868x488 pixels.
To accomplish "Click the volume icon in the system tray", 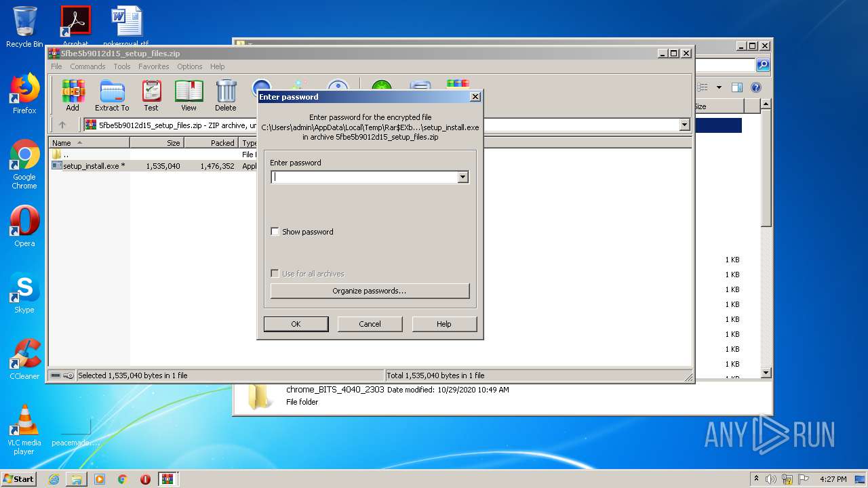I will [x=771, y=479].
